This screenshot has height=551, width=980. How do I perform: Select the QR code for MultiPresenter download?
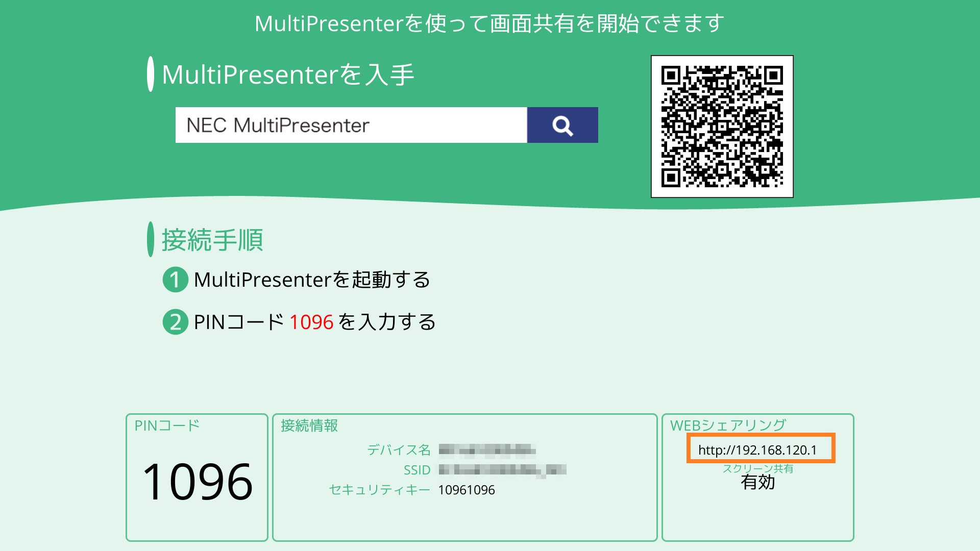[723, 127]
